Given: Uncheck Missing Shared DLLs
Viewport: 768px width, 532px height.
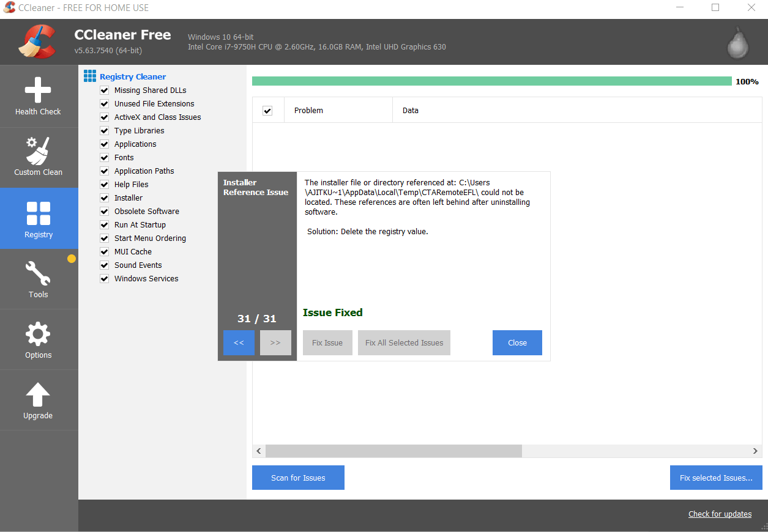Looking at the screenshot, I should pos(105,91).
